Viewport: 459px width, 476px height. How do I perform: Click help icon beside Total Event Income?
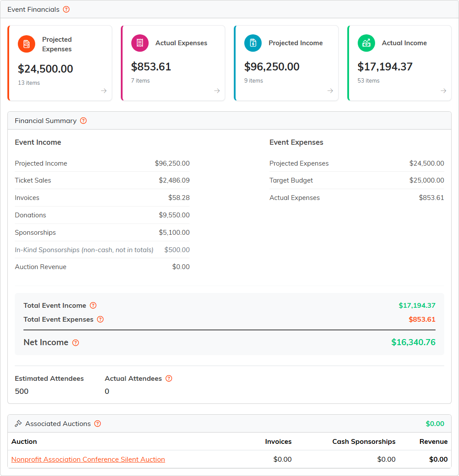(93, 306)
